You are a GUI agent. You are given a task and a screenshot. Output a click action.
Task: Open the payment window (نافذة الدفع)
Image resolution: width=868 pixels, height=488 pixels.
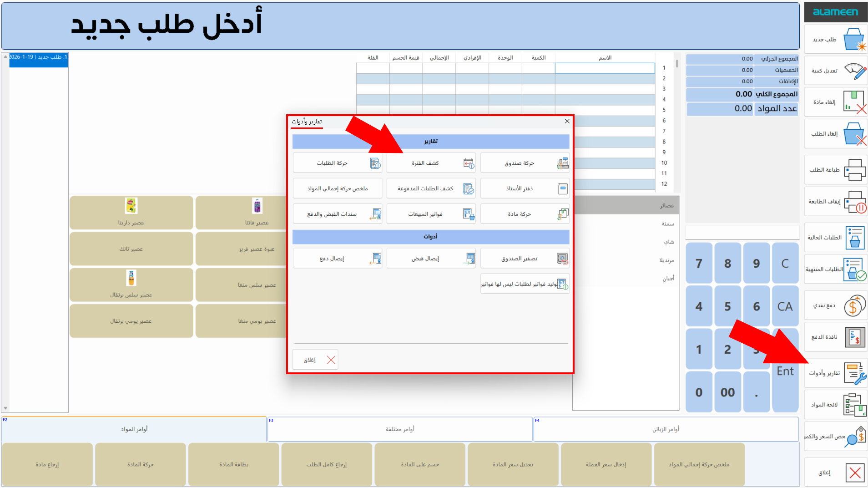836,337
